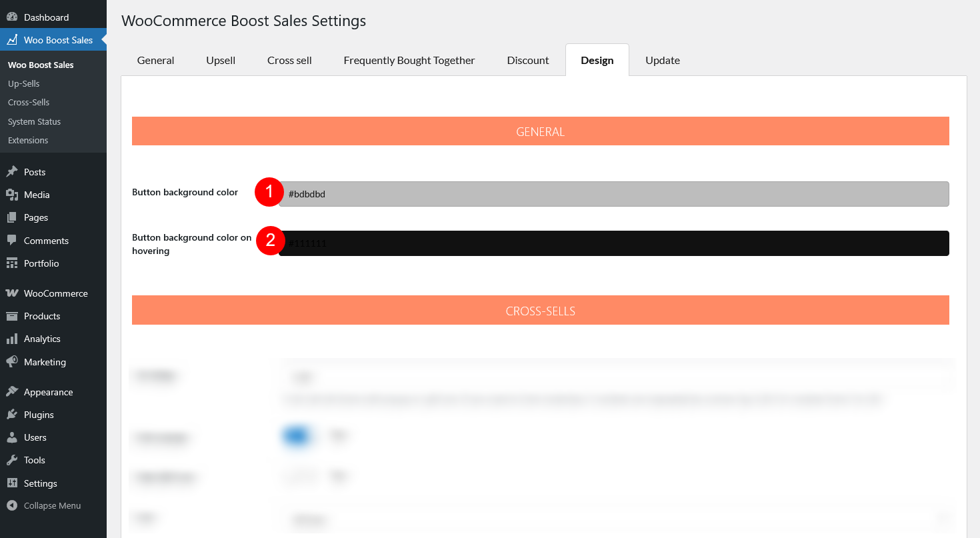Go to Up-Sells submenu page

24,83
